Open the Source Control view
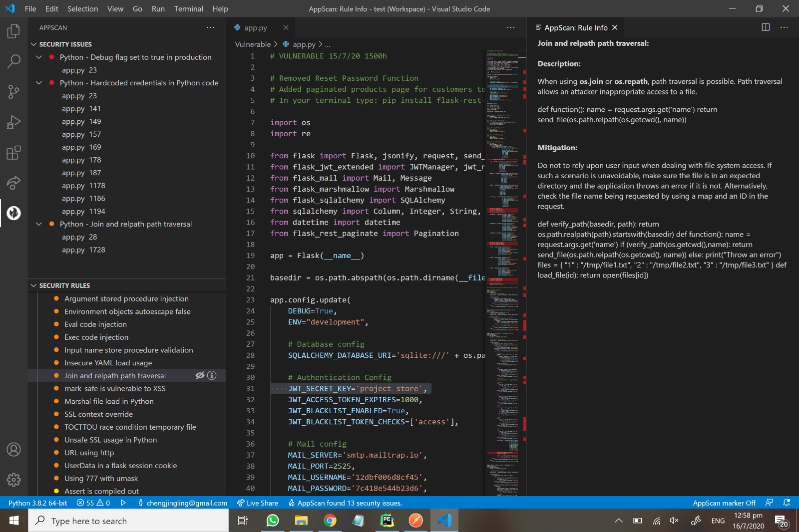This screenshot has width=799, height=532. click(x=13, y=91)
